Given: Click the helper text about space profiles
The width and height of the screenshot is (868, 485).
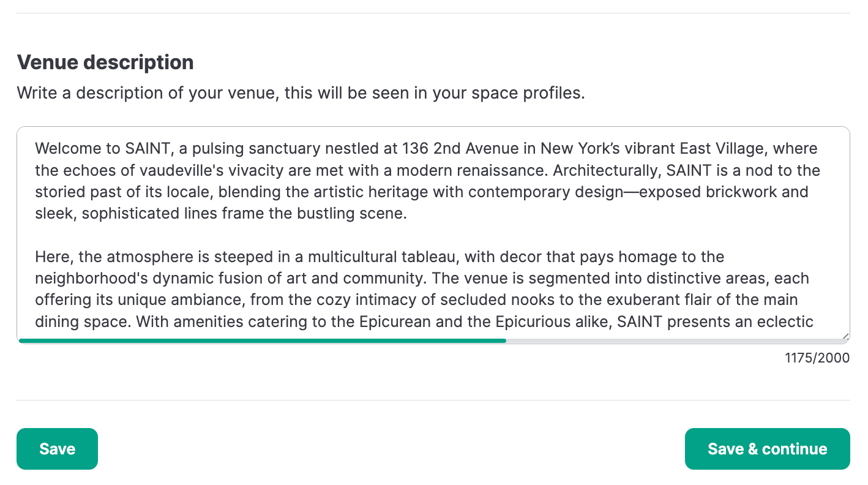Looking at the screenshot, I should pos(301,94).
